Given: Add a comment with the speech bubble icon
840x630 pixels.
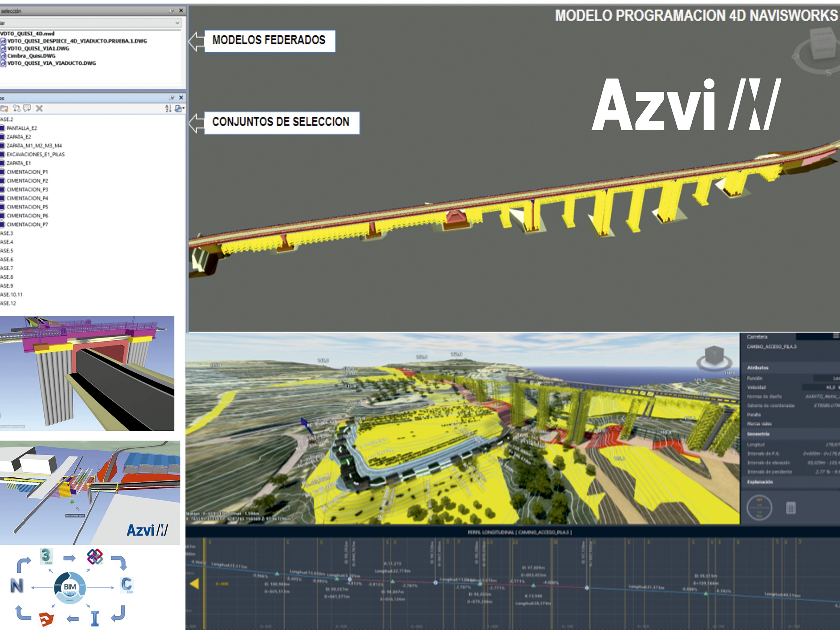Looking at the screenshot, I should (27, 109).
